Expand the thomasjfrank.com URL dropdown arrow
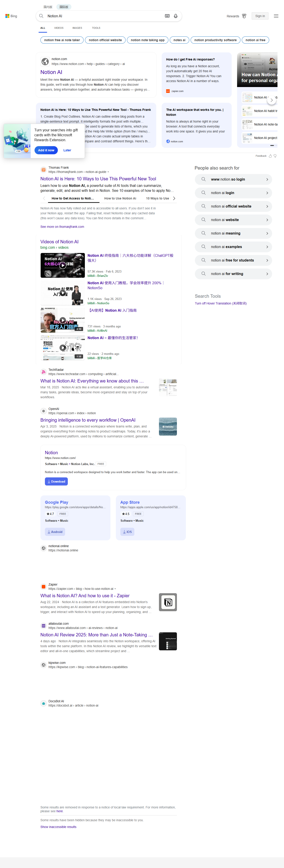 click(108, 172)
